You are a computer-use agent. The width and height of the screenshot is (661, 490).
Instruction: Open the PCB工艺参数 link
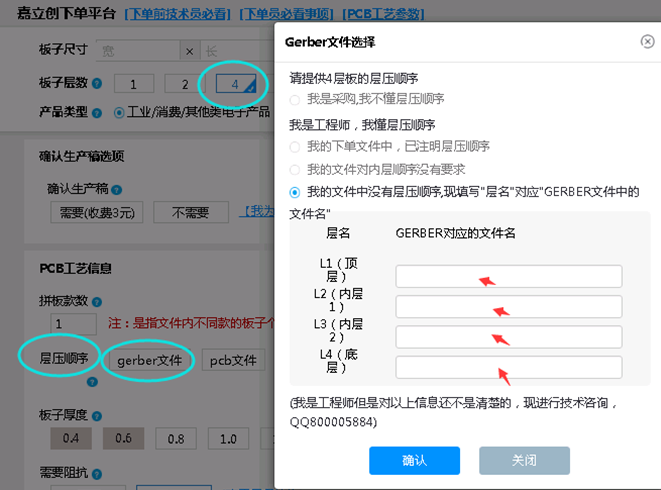click(x=383, y=15)
